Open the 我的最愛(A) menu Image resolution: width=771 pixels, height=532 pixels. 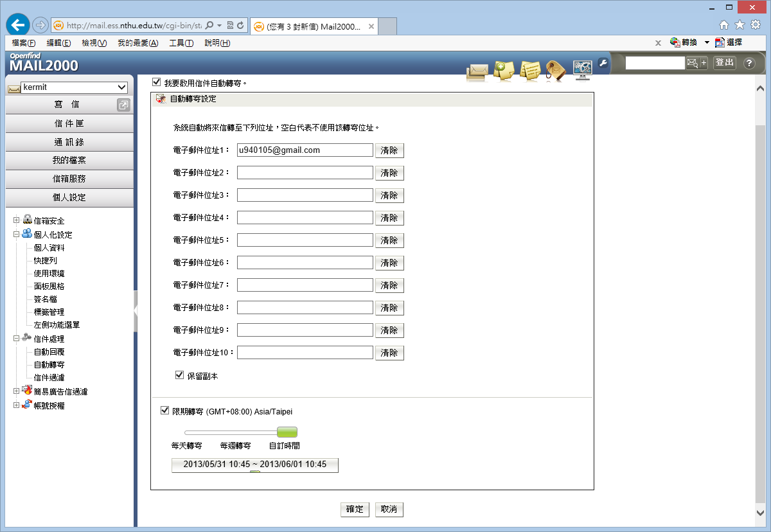pos(137,43)
